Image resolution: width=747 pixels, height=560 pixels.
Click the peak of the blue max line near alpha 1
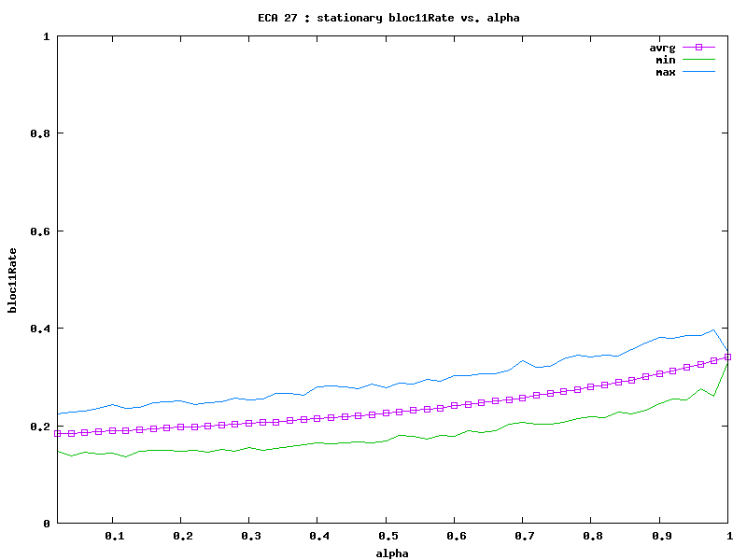coord(714,329)
